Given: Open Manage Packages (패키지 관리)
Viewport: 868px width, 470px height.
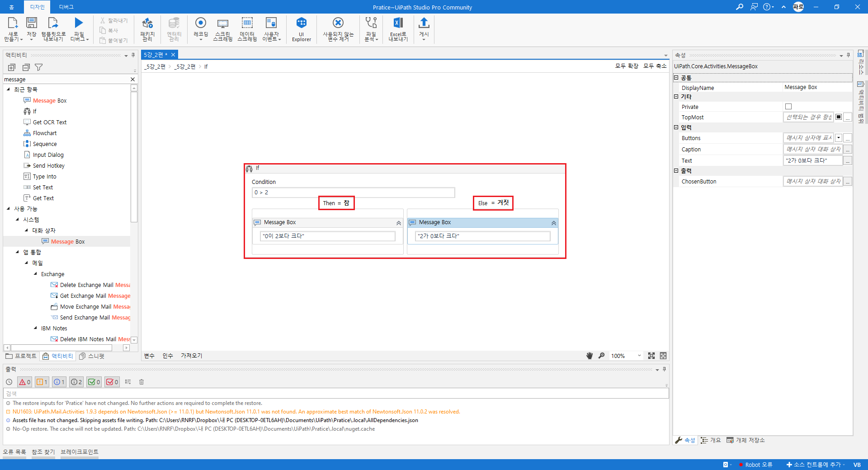Looking at the screenshot, I should [147, 23].
